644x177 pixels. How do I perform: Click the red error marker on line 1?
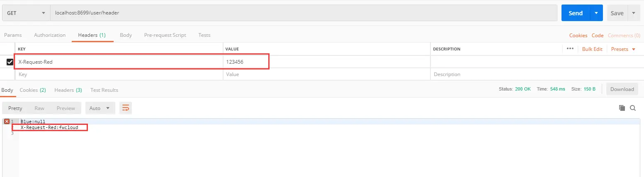(x=7, y=122)
